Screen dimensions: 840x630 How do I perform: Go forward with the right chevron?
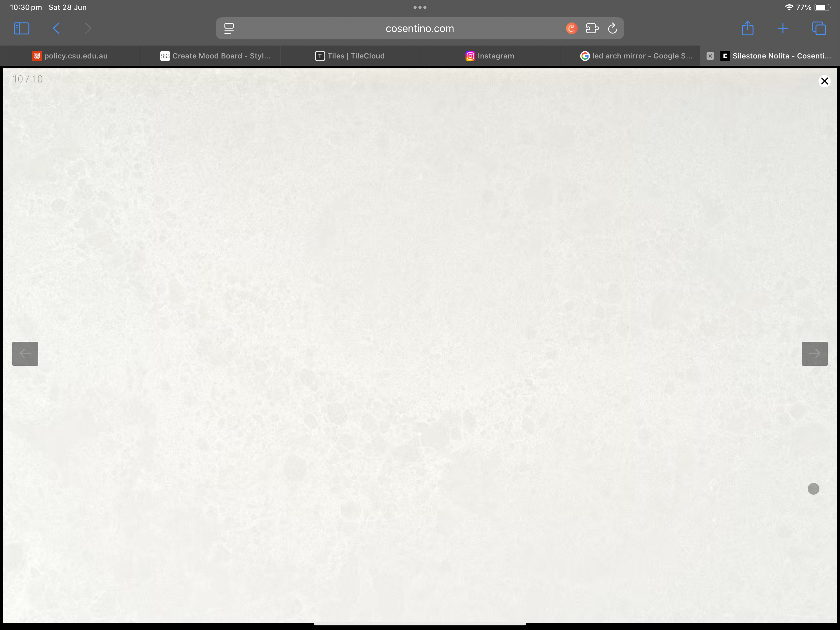point(88,29)
